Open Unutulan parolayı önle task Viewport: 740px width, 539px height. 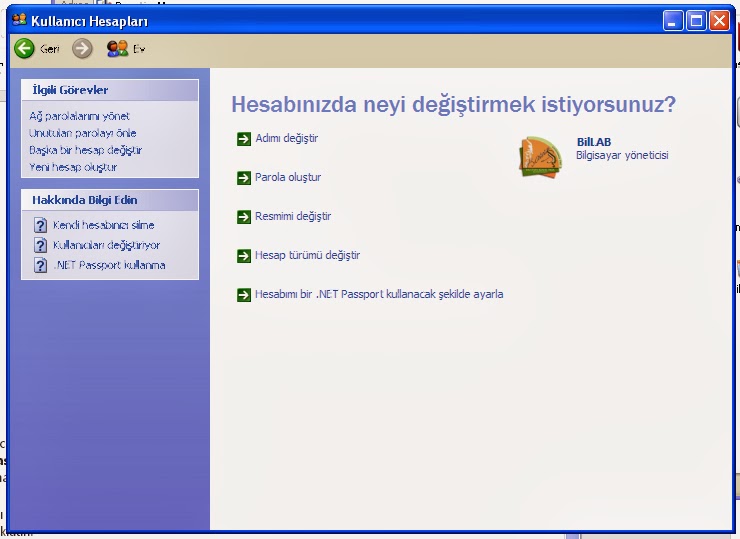(83, 133)
